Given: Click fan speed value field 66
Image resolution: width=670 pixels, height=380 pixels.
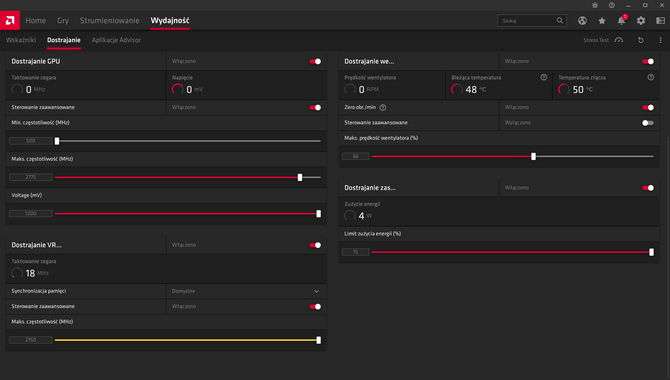Looking at the screenshot, I should (x=356, y=156).
